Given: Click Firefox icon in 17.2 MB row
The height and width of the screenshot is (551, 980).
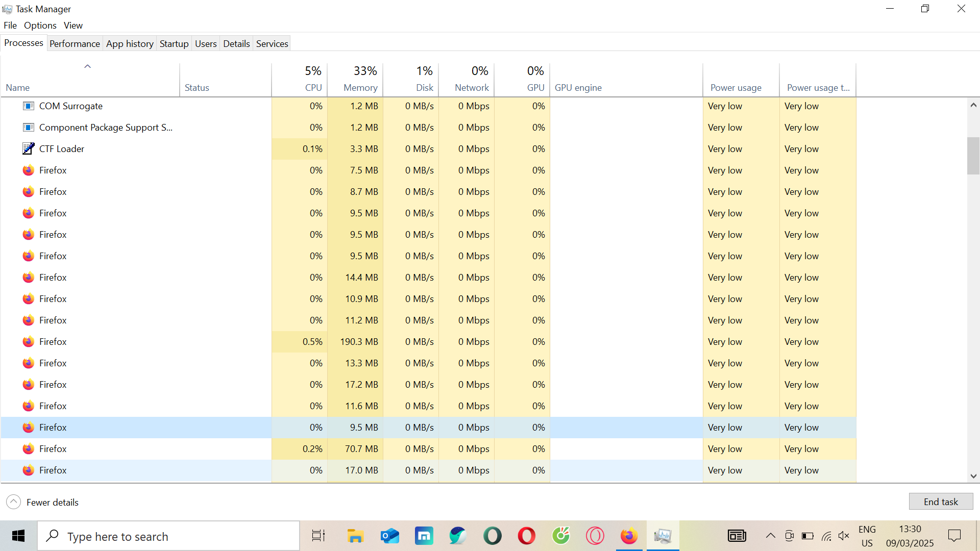Looking at the screenshot, I should click(29, 385).
